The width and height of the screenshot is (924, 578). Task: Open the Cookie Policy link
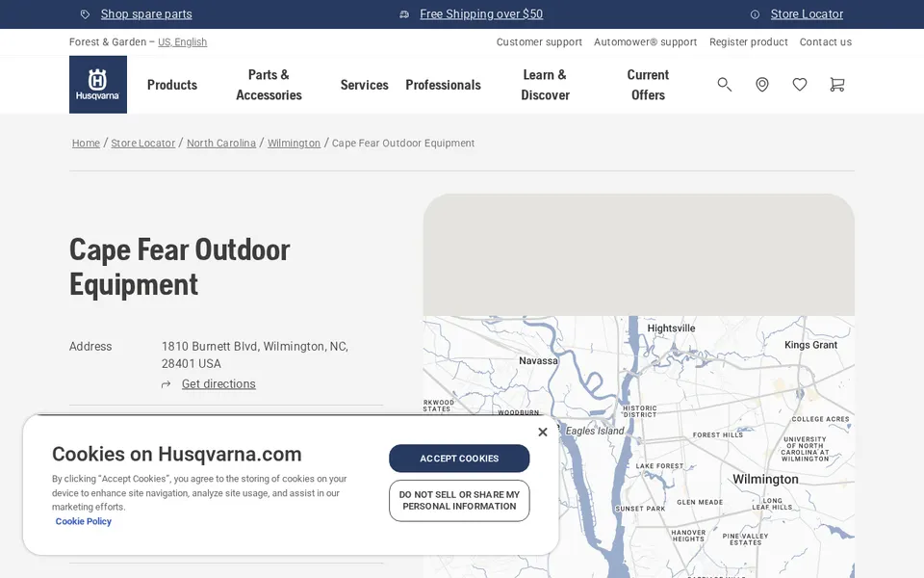[x=83, y=521]
